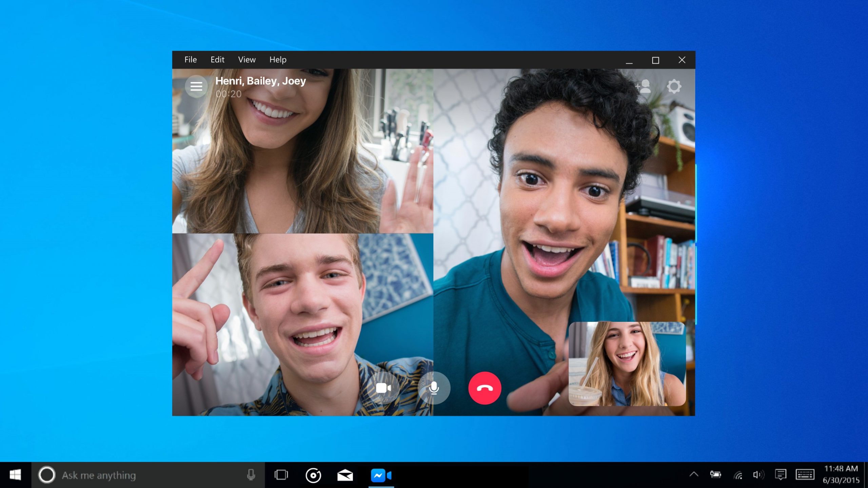Screen dimensions: 868x488
Task: Open volume control in tray
Action: tap(758, 475)
